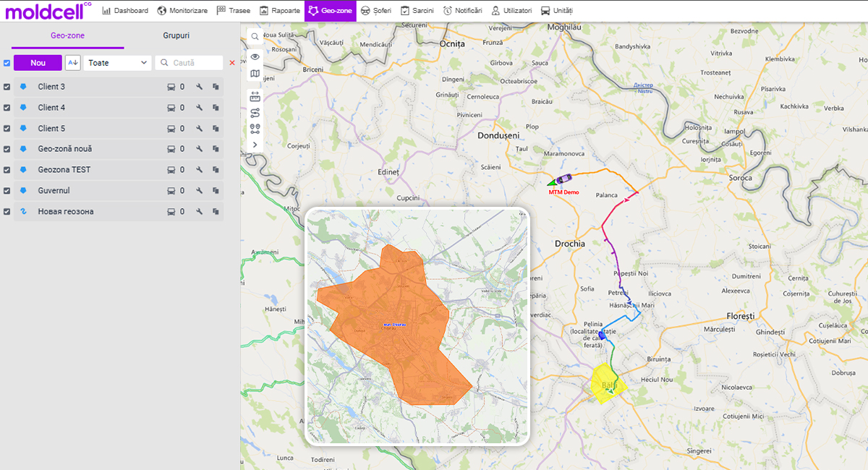Open the Toate filter dropdown

(x=117, y=63)
